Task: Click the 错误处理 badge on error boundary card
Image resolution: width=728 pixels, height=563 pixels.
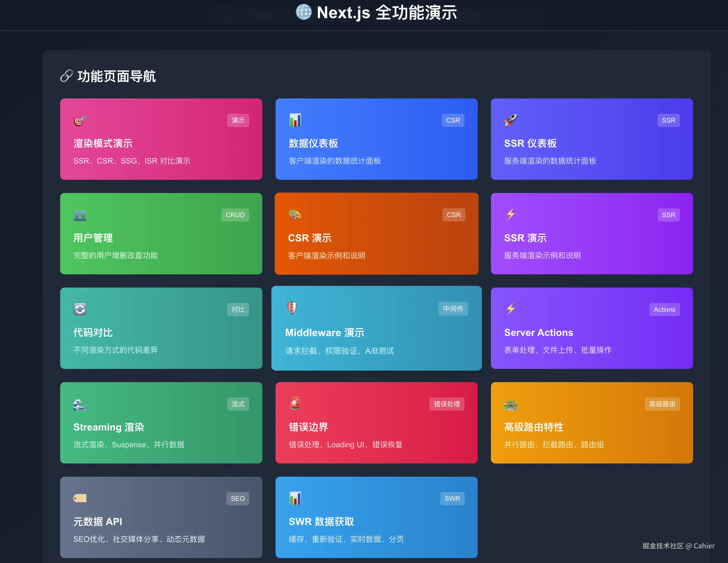Action: coord(447,404)
